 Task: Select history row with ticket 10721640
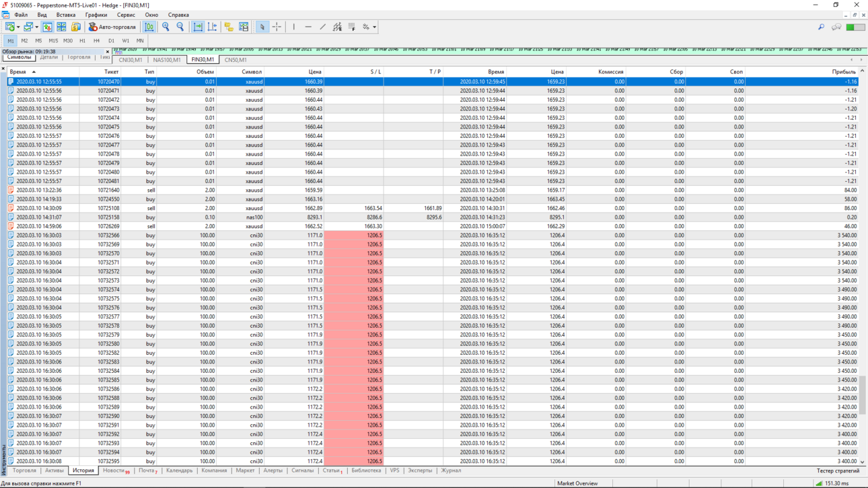point(433,190)
